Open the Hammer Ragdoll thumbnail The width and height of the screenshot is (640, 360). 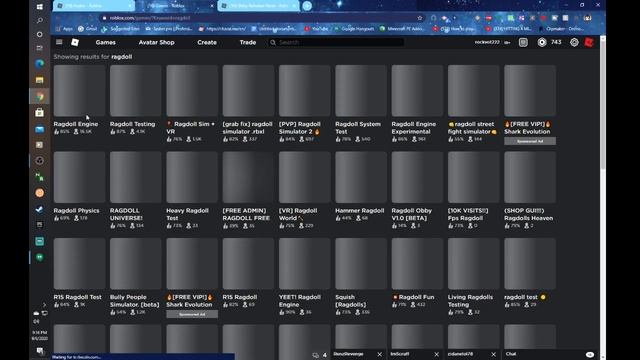click(361, 177)
